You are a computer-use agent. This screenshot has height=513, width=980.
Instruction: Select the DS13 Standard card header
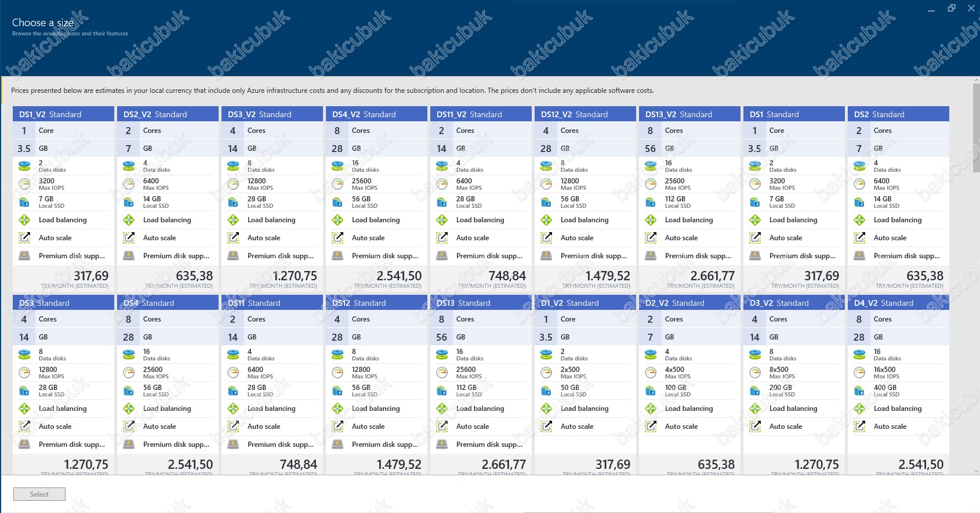[x=481, y=303]
